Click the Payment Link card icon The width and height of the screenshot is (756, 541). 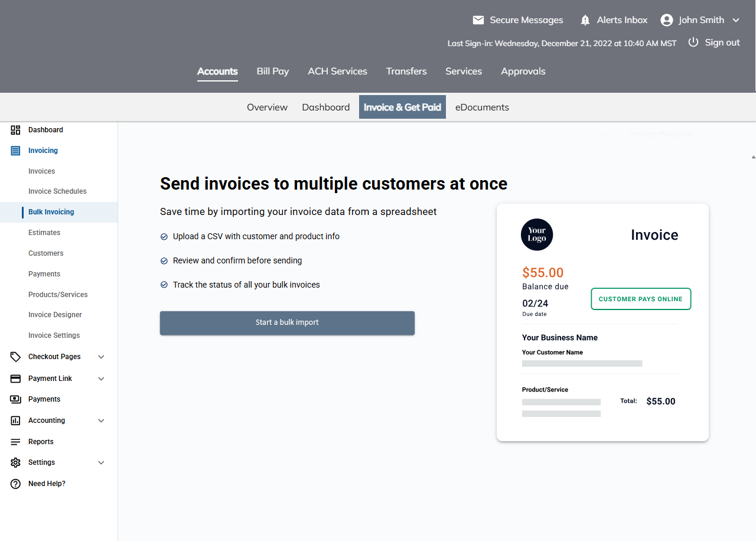coord(16,379)
